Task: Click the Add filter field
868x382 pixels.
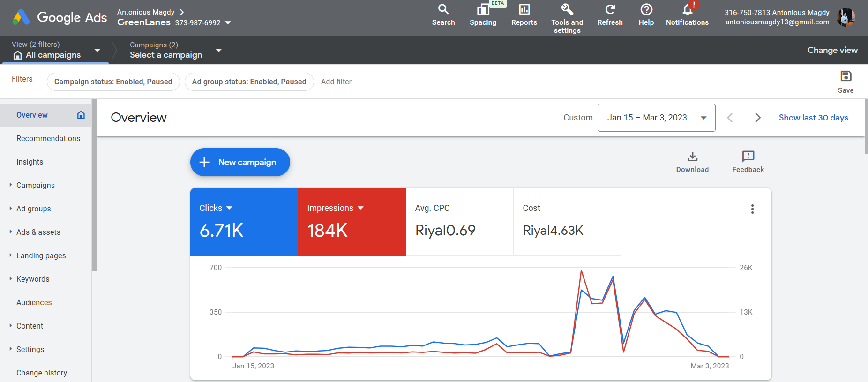Action: click(x=336, y=82)
